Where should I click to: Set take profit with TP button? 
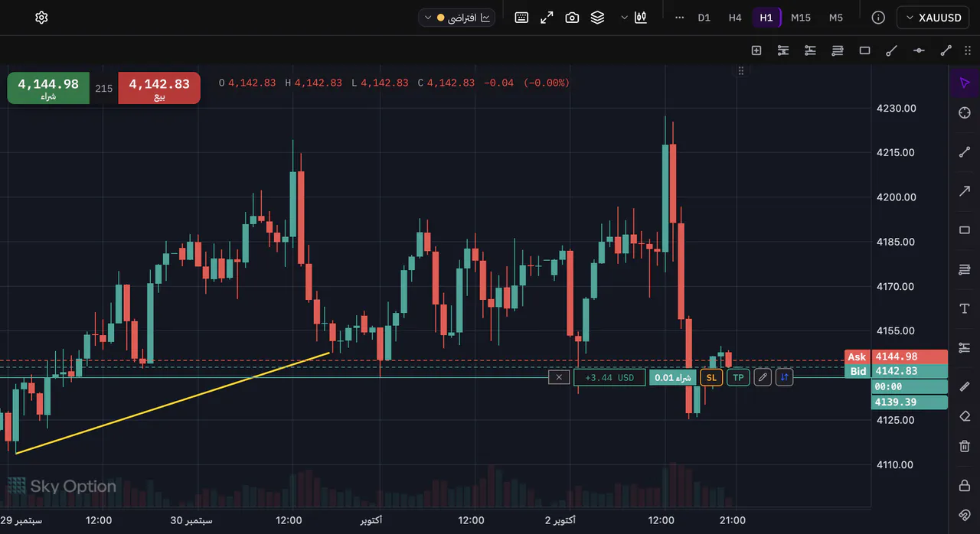738,377
